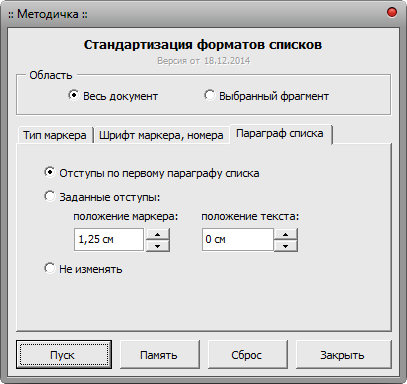Decrease marker position with down arrow
Viewport: 407px width, 384px height.
(x=158, y=246)
